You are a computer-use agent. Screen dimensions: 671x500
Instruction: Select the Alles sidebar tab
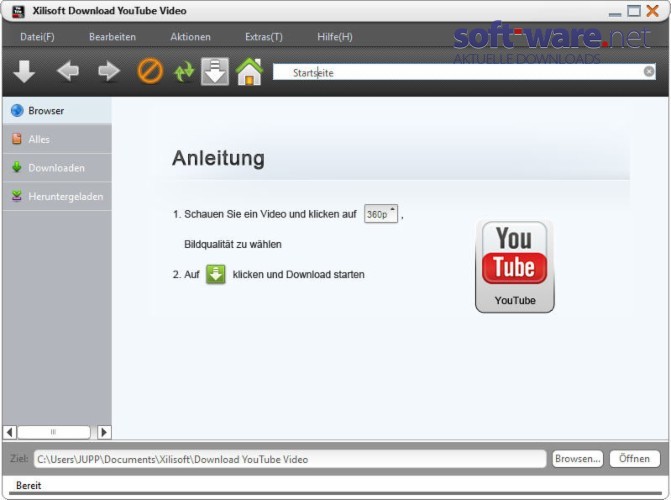pos(57,139)
